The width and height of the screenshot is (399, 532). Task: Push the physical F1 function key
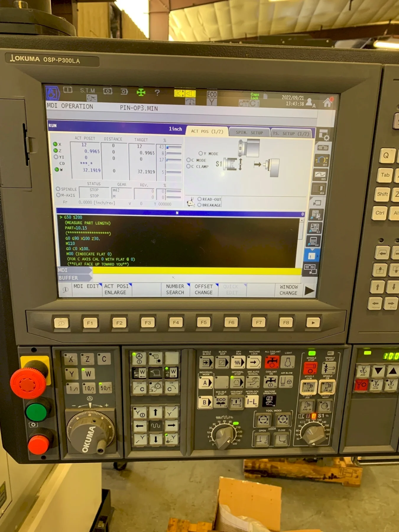pos(90,323)
